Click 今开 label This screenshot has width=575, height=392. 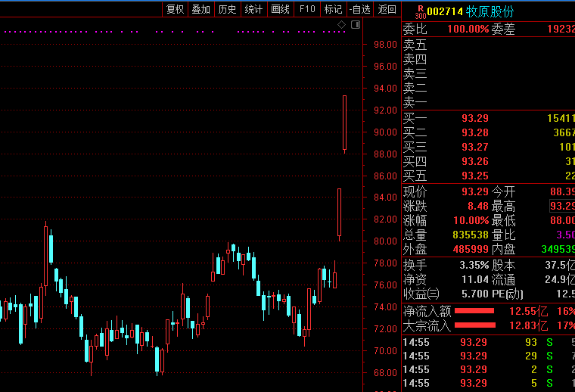coord(503,191)
